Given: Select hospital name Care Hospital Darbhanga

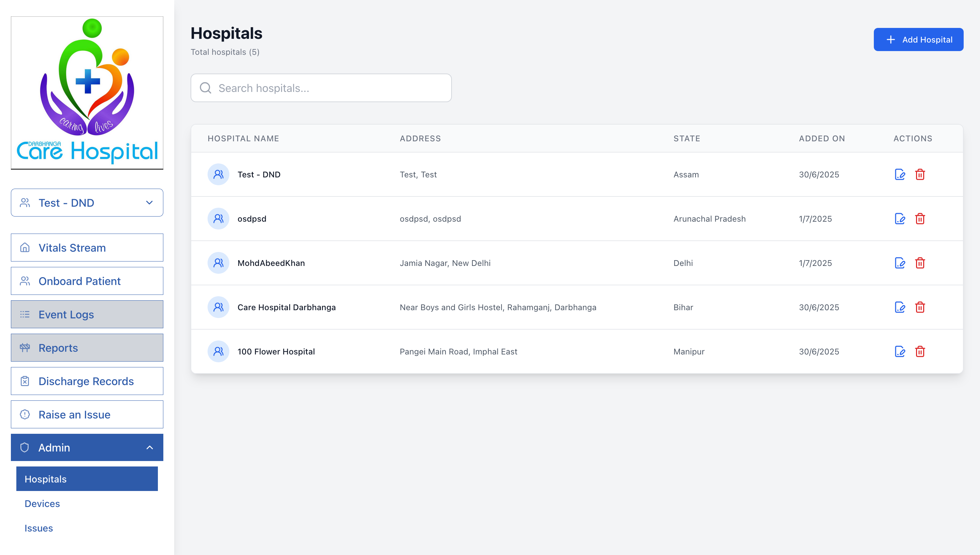Looking at the screenshot, I should point(287,307).
